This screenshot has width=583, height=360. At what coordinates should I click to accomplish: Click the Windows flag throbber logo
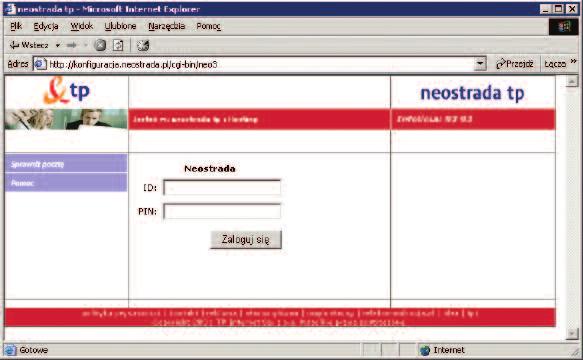(563, 26)
